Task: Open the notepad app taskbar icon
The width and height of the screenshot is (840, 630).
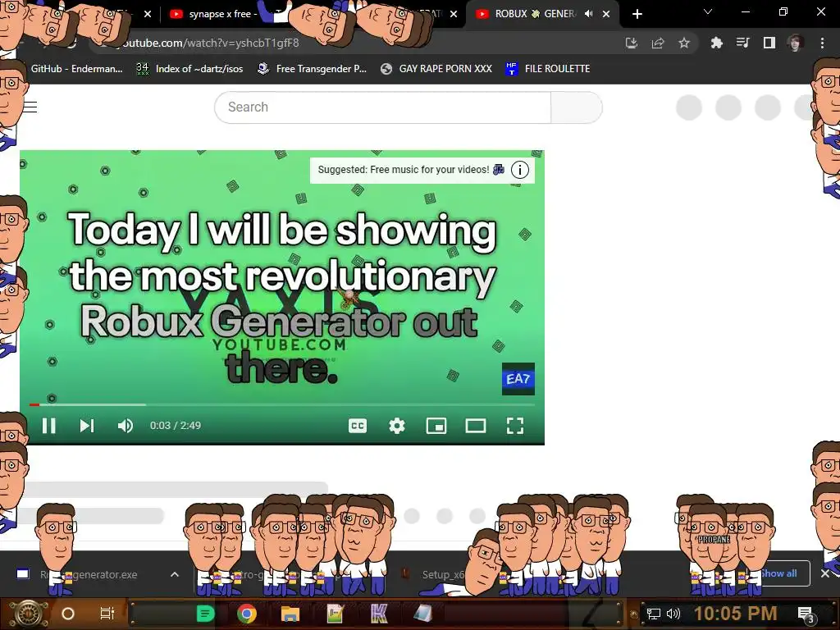Action: click(335, 614)
